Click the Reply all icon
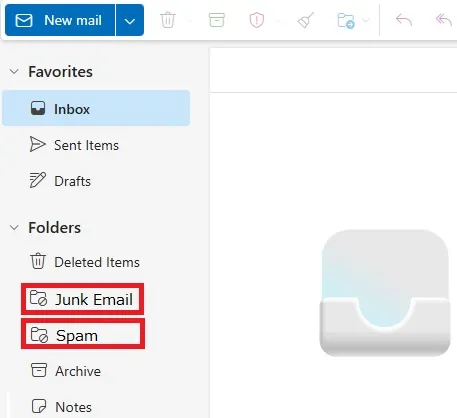This screenshot has height=418, width=457. pos(444,20)
